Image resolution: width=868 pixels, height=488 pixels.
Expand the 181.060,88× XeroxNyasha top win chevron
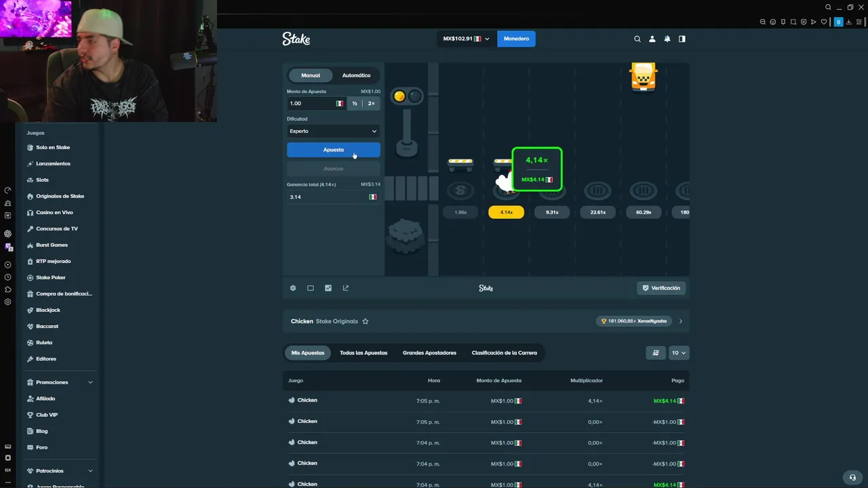click(x=681, y=321)
